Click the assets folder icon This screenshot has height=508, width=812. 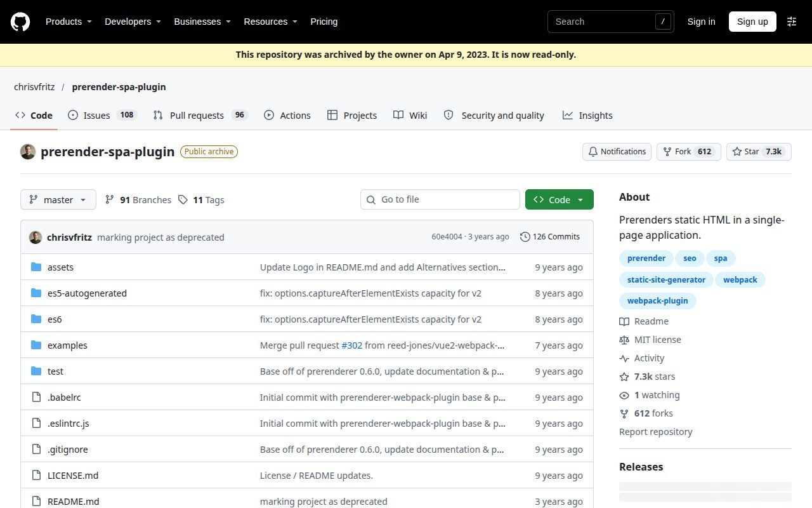[x=36, y=267]
